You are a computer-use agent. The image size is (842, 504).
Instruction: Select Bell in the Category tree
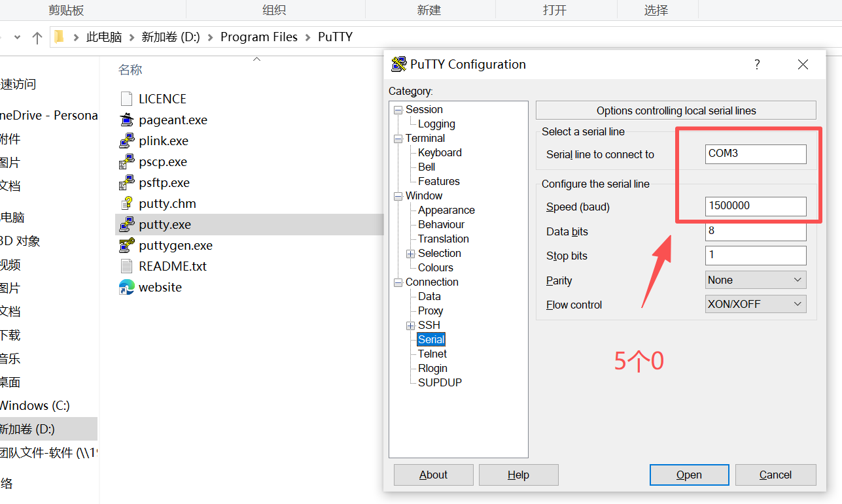pyautogui.click(x=427, y=167)
